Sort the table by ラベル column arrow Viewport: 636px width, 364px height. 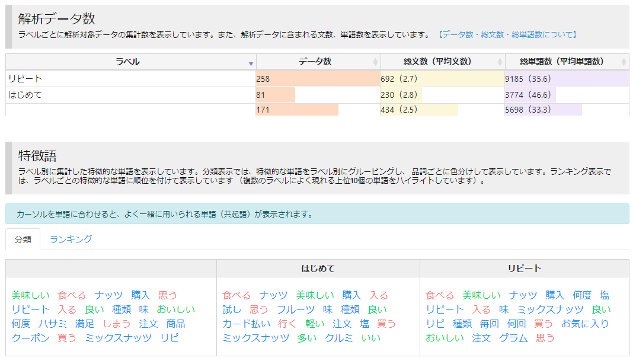pyautogui.click(x=251, y=62)
